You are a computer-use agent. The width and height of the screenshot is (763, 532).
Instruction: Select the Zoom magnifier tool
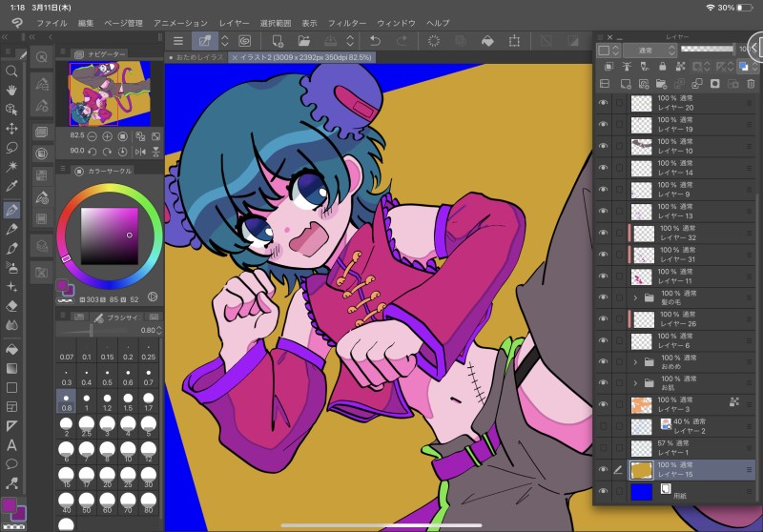point(11,72)
